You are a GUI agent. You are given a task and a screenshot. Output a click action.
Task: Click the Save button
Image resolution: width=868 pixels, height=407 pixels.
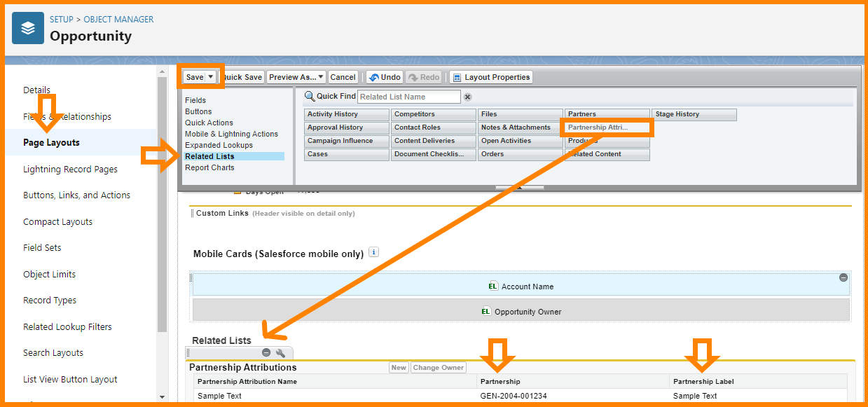[195, 77]
